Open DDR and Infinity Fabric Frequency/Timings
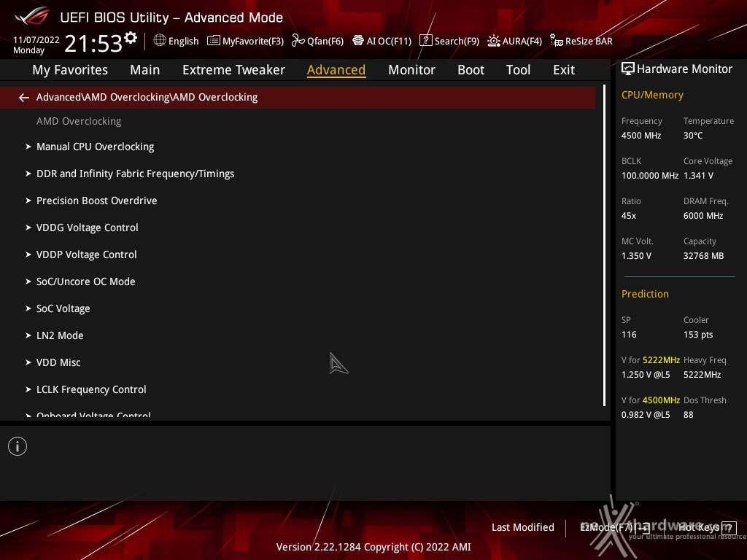Image resolution: width=747 pixels, height=560 pixels. coord(135,174)
